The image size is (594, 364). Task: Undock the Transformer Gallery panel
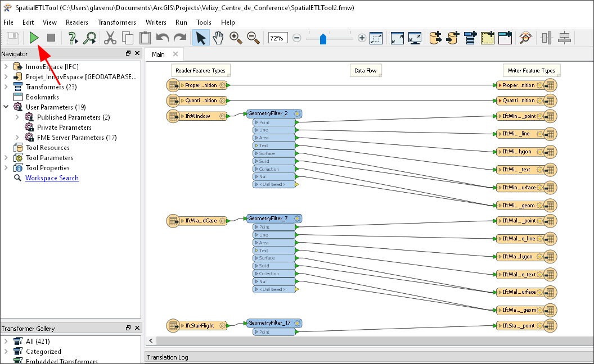128,327
